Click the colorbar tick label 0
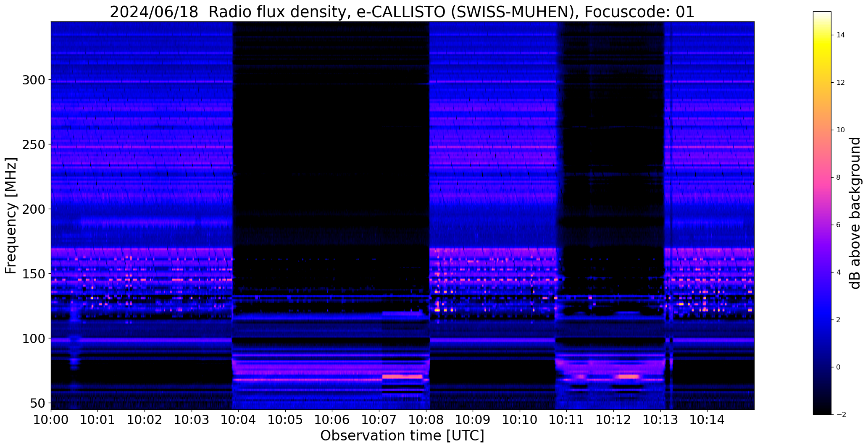This screenshot has height=448, width=868. pyautogui.click(x=839, y=367)
